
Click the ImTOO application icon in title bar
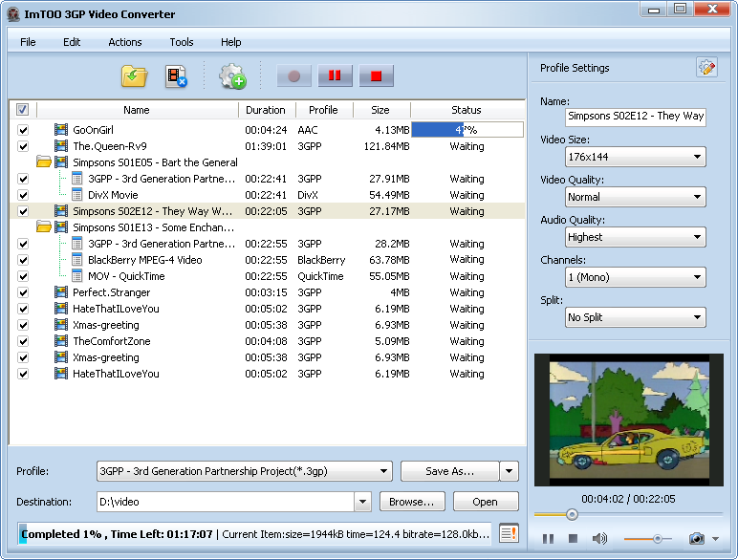[13, 14]
